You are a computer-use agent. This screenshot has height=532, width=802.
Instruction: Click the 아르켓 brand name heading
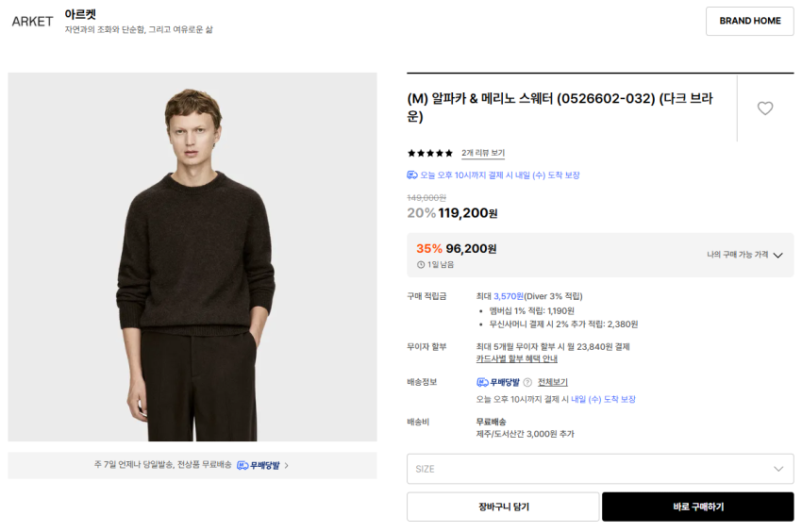pyautogui.click(x=80, y=14)
